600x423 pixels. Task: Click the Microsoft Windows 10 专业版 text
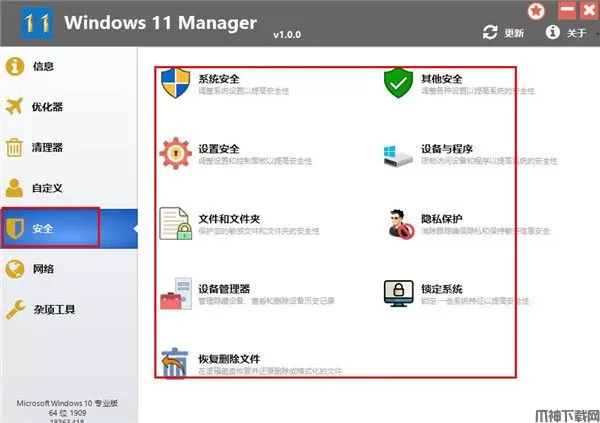[x=67, y=403]
